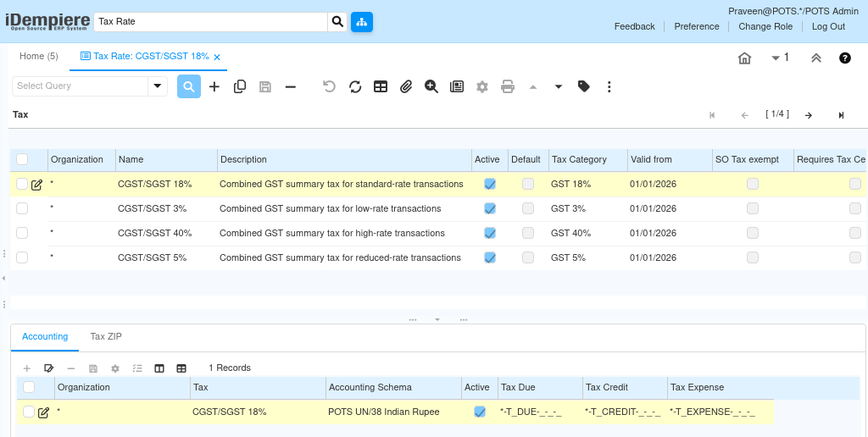Toggle Active checkbox in Accounting row
The image size is (868, 437).
tap(480, 412)
